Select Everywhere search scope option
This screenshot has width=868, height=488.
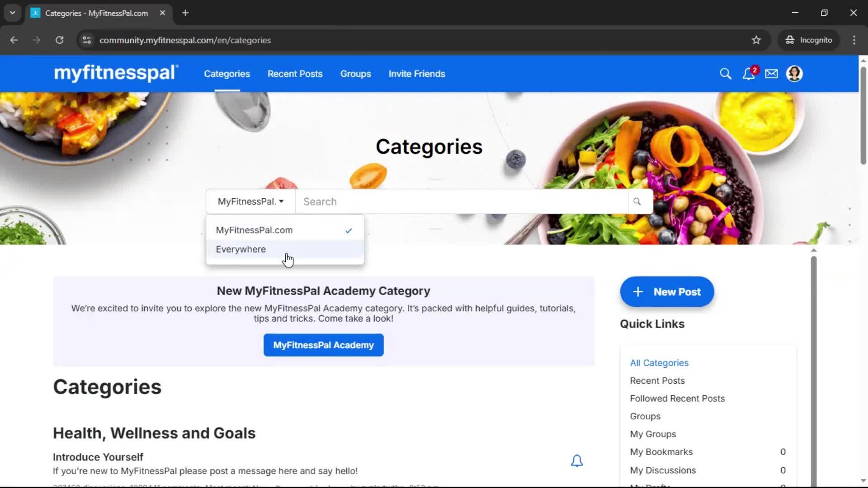click(285, 249)
